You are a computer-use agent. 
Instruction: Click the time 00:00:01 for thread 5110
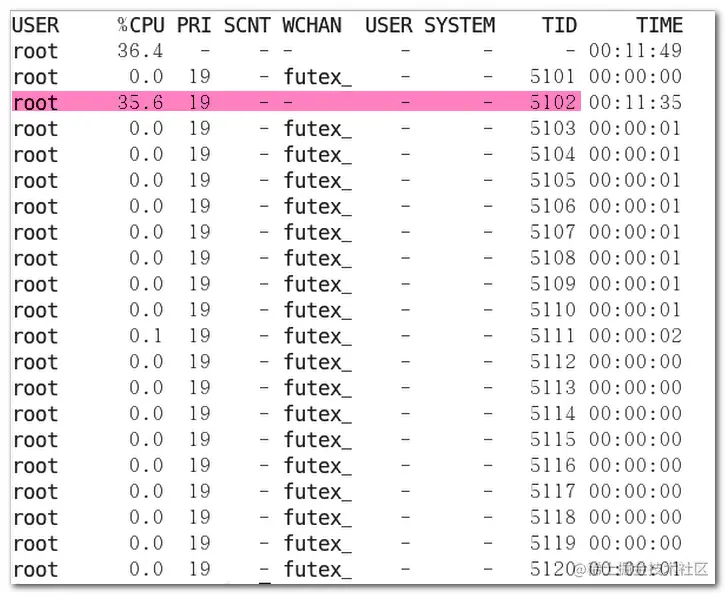[635, 310]
